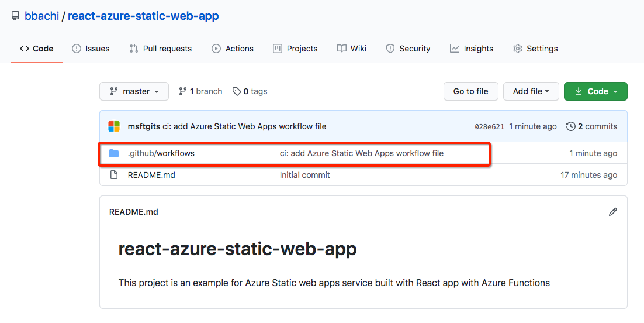Open the Security tab
The height and width of the screenshot is (323, 644).
(408, 49)
